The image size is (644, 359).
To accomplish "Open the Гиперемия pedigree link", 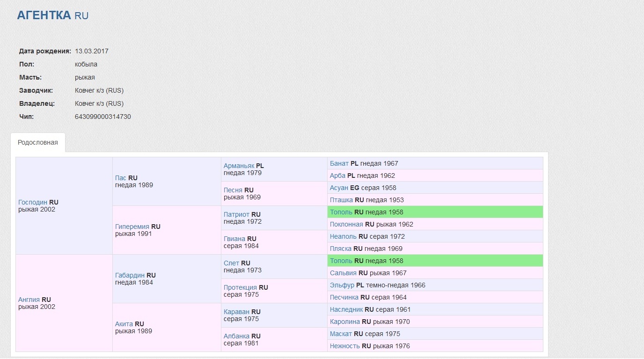I will (132, 227).
